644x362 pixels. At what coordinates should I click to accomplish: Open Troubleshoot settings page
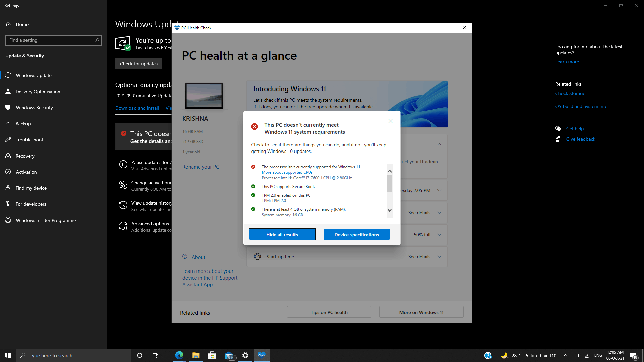click(30, 140)
